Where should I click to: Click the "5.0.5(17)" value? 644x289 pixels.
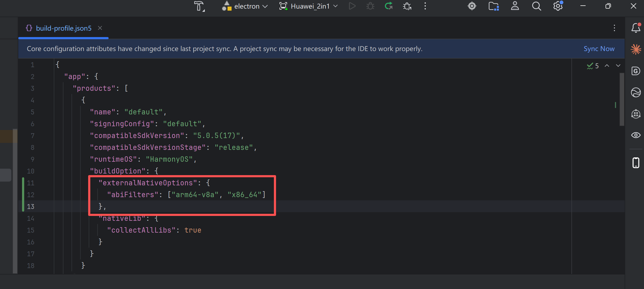(217, 136)
